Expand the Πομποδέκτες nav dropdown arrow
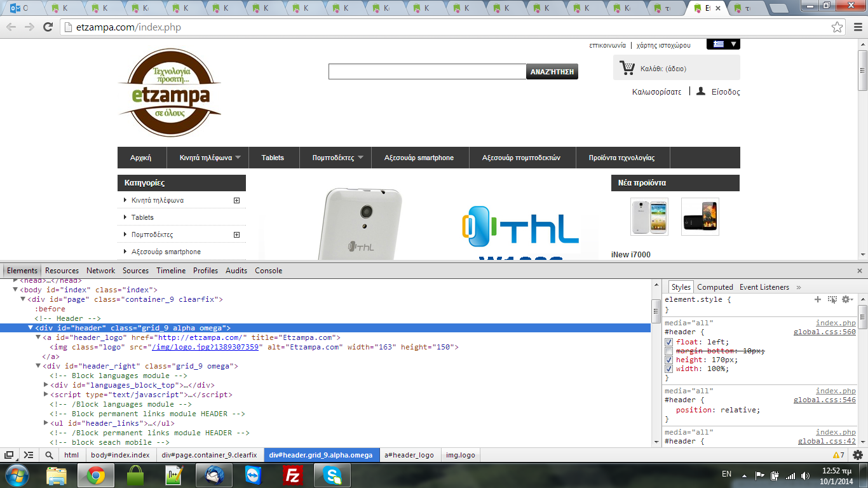868x488 pixels. tap(360, 158)
